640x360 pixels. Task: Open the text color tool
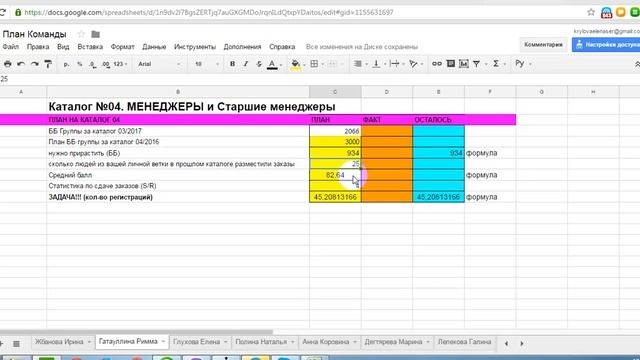point(272,64)
